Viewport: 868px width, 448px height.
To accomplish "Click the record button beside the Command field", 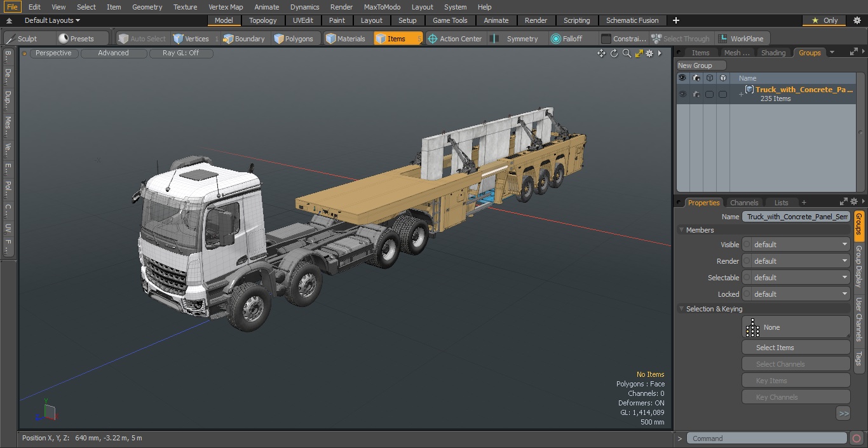I will coord(857,438).
